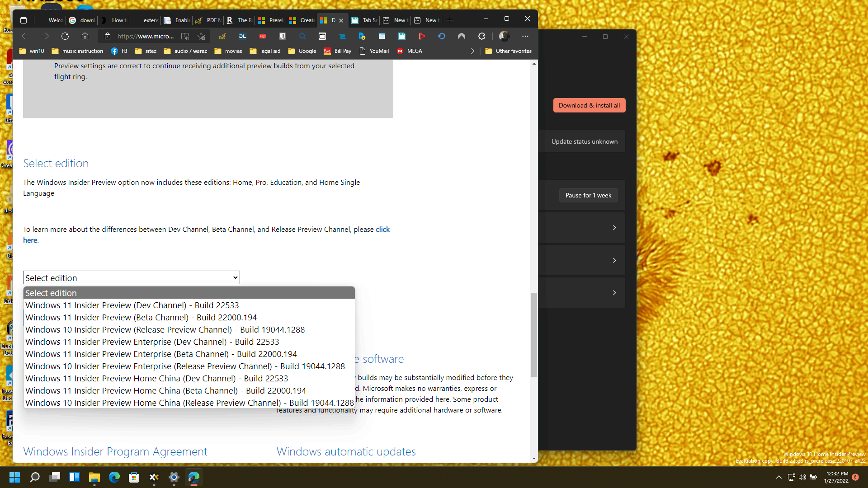Click the red play arrow extension icon
This screenshot has width=868, height=488.
422,36
